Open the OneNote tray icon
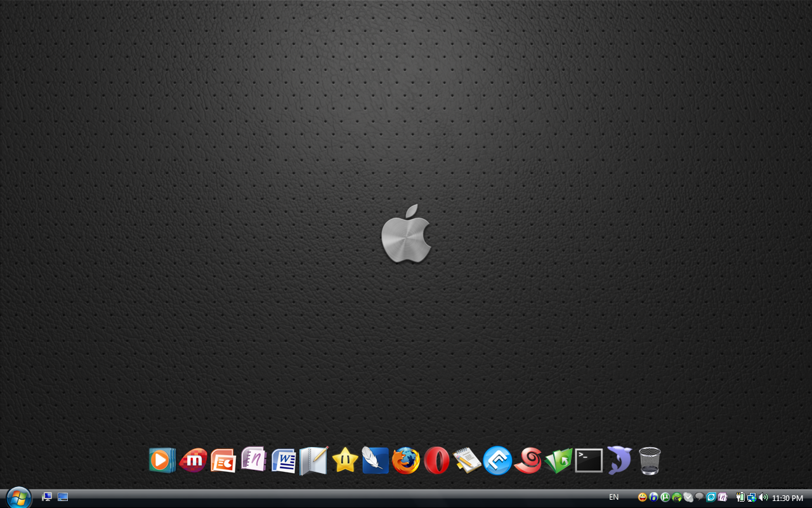The image size is (812, 508). (723, 497)
